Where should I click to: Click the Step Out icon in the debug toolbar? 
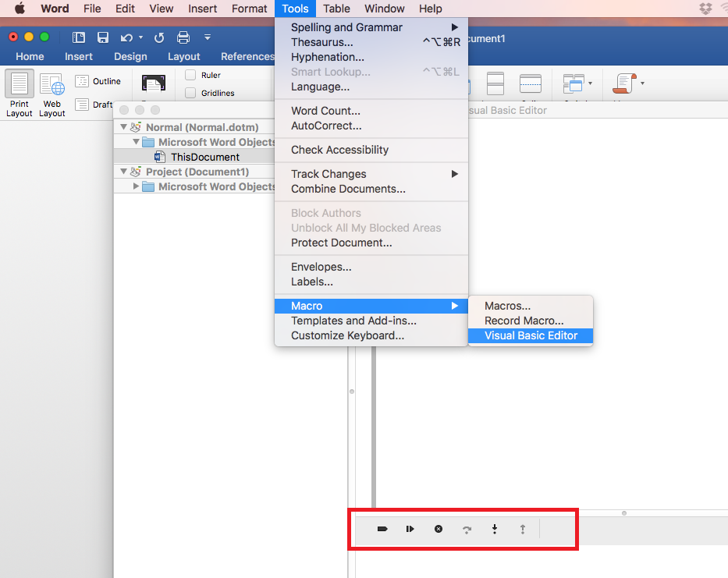(522, 529)
